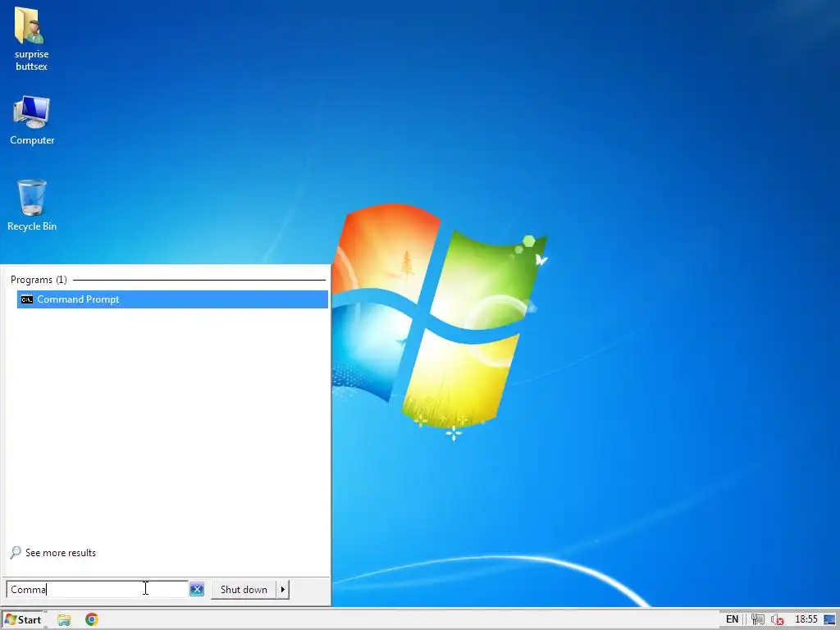840x630 pixels.
Task: Click the show desktop tray icon
Action: (x=830, y=620)
